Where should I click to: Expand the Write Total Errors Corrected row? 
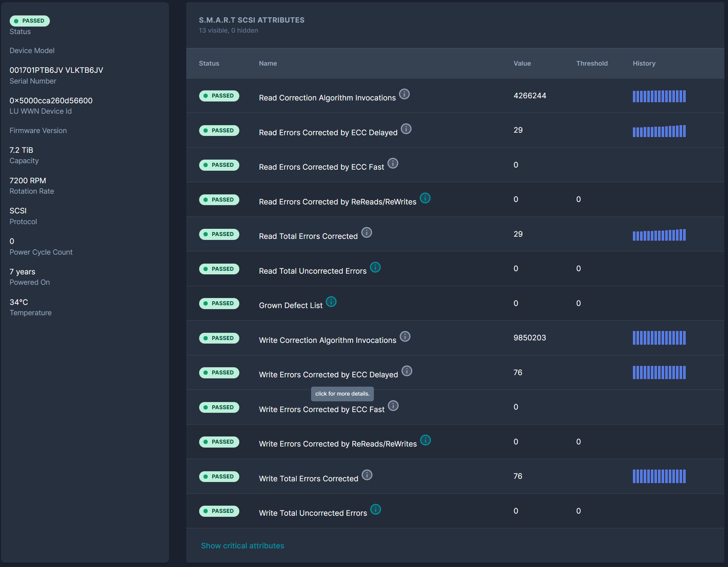308,478
